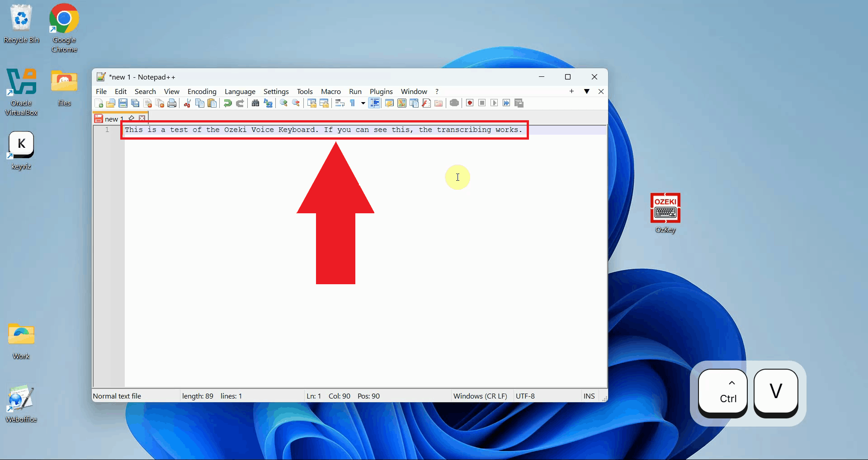The image size is (868, 460).
Task: Select the new 1 document tab
Action: [113, 118]
